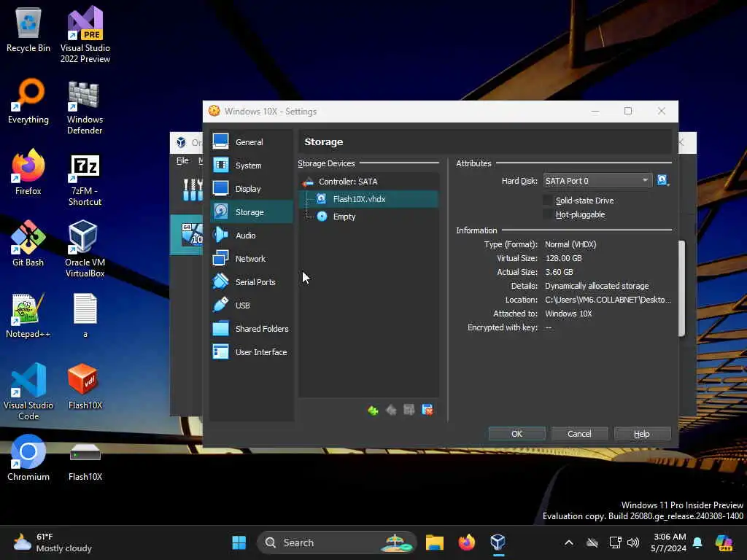Select Controller: SATA in storage tree

(x=368, y=182)
